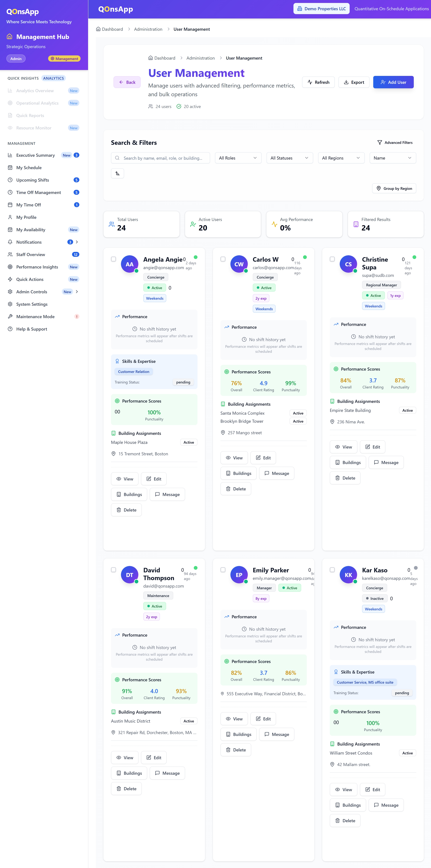
Task: Click the Notifications bell icon in sidebar
Action: (10, 242)
